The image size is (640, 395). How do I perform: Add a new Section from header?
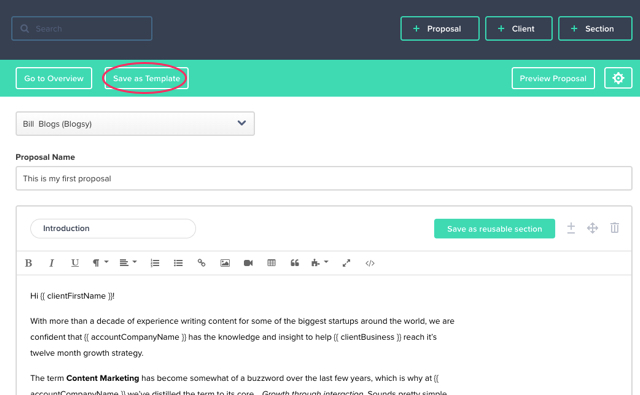point(595,29)
